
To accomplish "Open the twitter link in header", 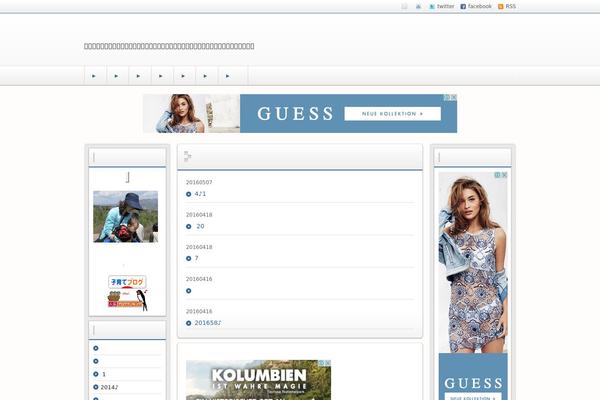I will [445, 6].
